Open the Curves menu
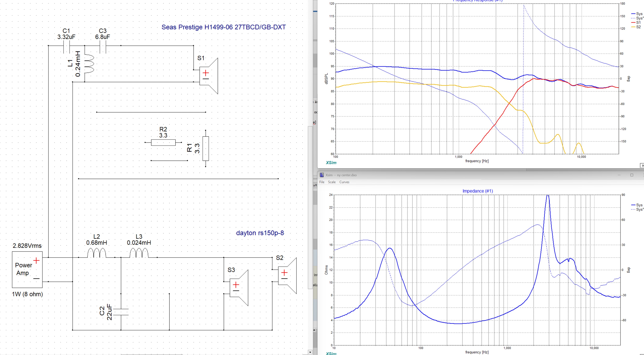Image resolution: width=644 pixels, height=355 pixels. click(x=344, y=182)
